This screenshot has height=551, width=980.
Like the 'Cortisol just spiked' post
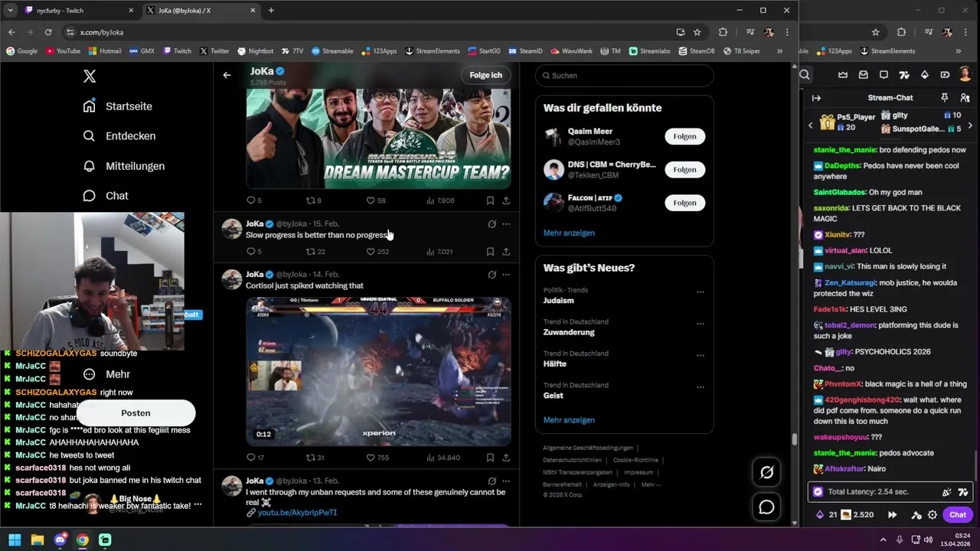(x=377, y=458)
